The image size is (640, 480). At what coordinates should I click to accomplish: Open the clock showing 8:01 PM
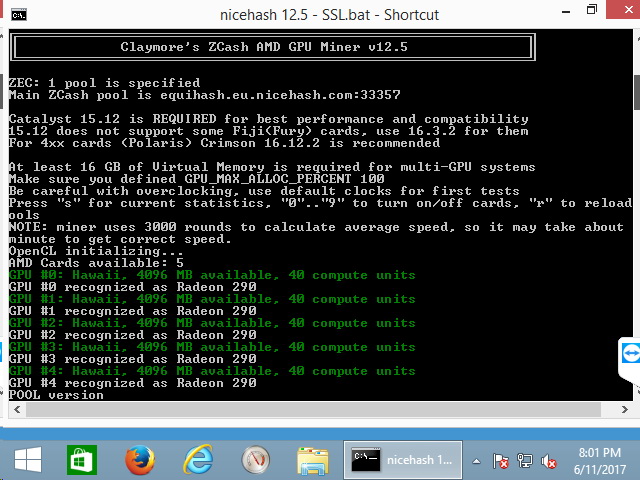tap(600, 453)
